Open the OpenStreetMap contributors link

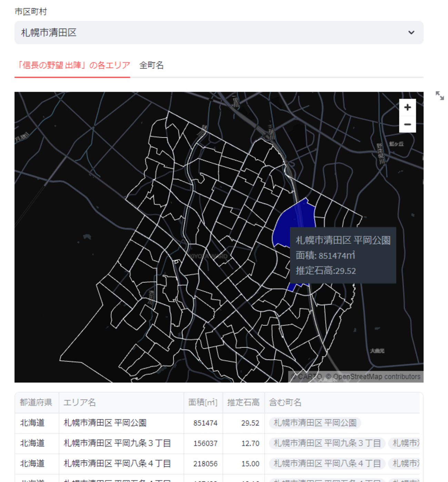376,376
